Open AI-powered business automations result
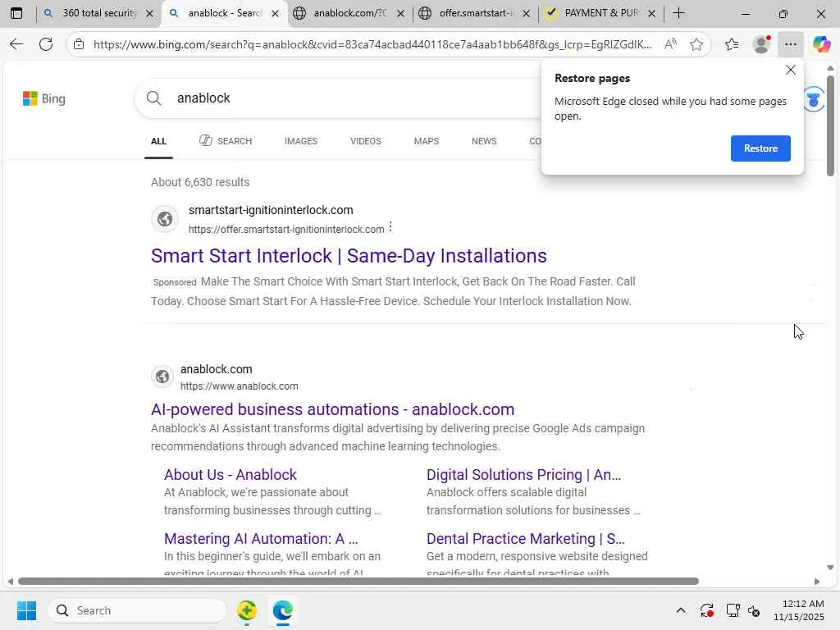The width and height of the screenshot is (840, 630). (333, 409)
